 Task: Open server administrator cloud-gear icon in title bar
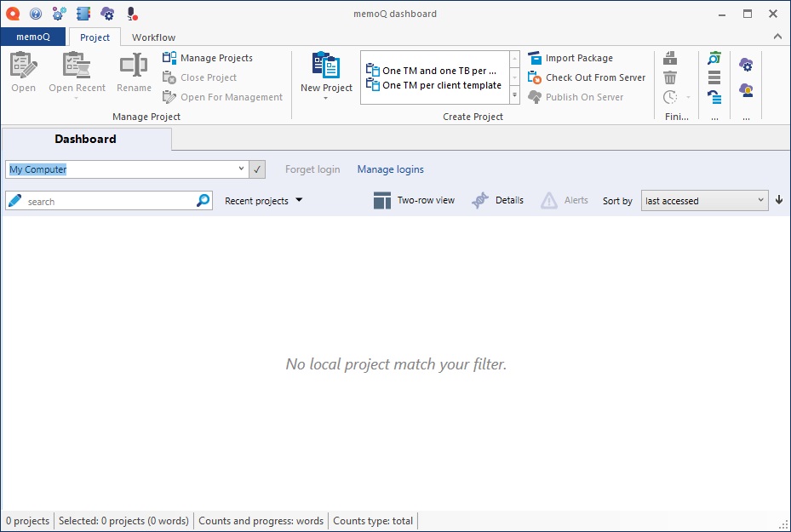pyautogui.click(x=107, y=14)
